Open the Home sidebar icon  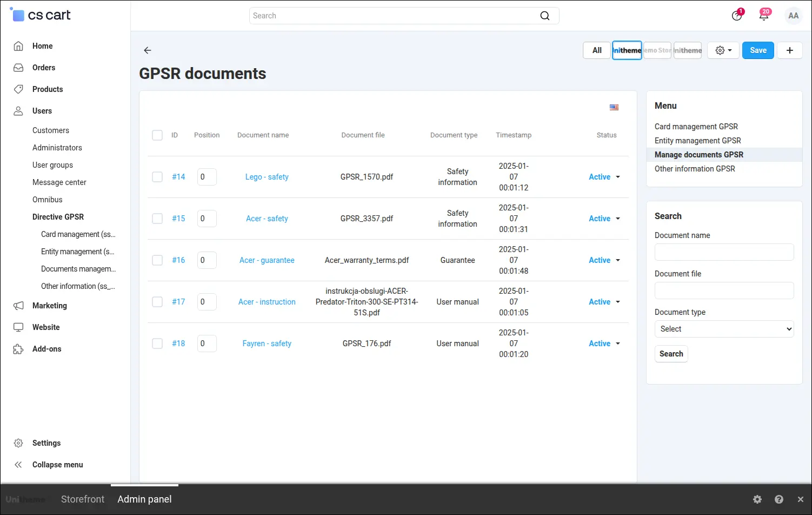tap(18, 46)
